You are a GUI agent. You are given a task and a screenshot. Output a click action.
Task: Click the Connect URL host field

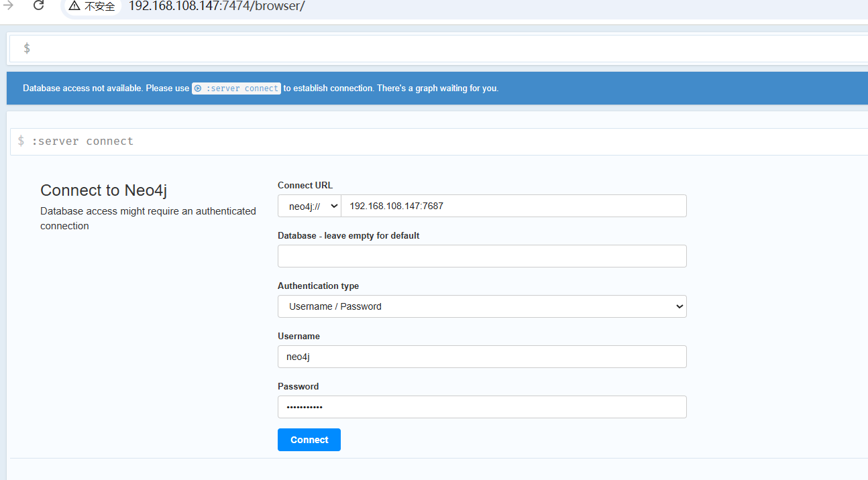coord(514,206)
